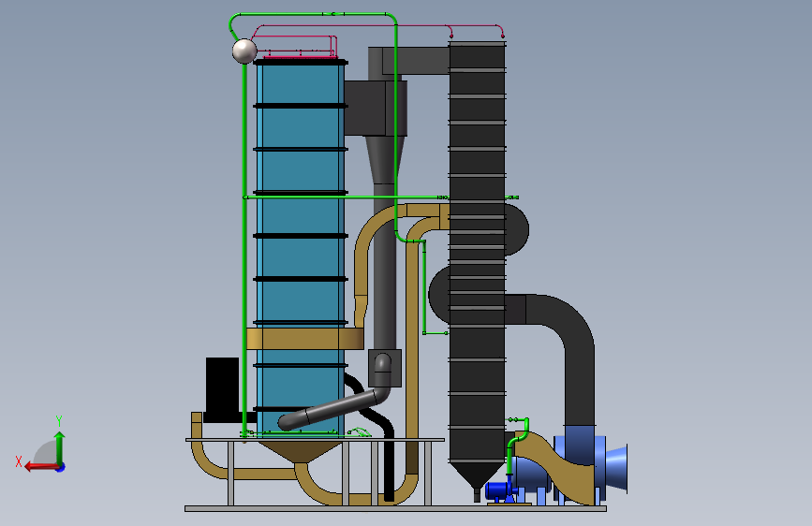
Task: Select the black rectangular box beside the furnace
Action: pyautogui.click(x=222, y=388)
